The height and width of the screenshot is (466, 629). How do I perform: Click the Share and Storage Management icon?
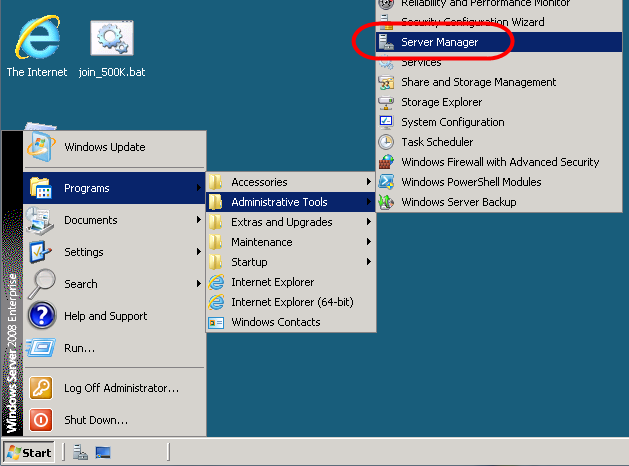[386, 82]
